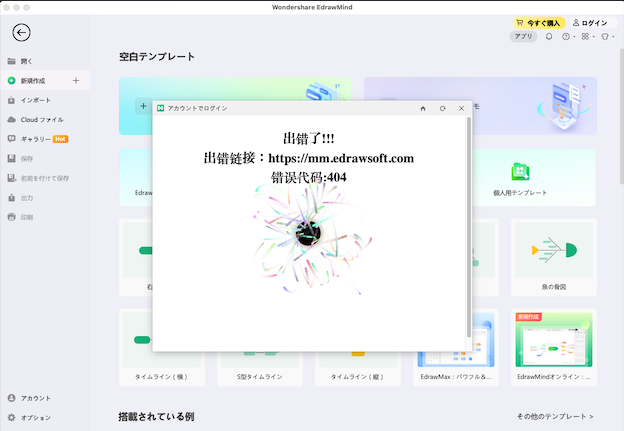The width and height of the screenshot is (624, 431).
Task: Expand the apps grid dropdown
Action: (x=588, y=37)
